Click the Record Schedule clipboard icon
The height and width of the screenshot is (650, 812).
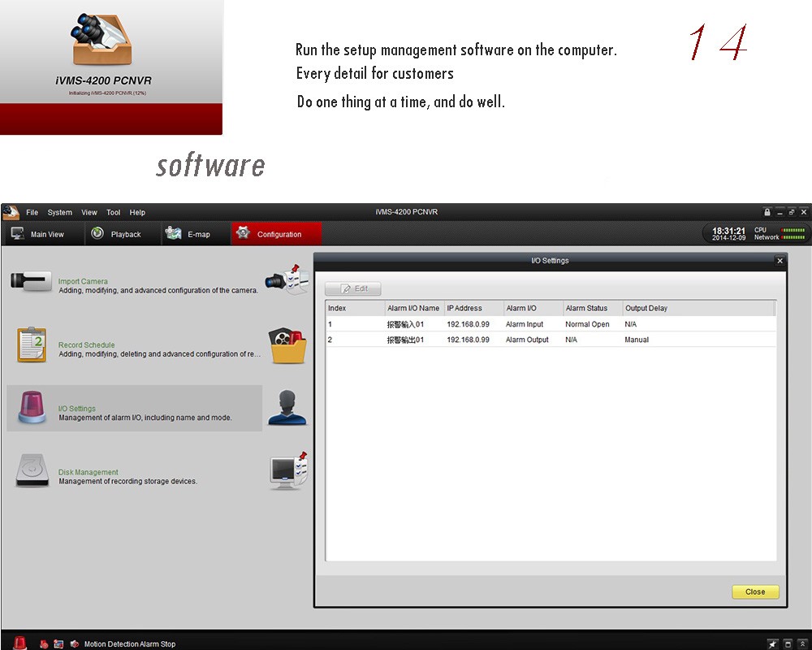pyautogui.click(x=32, y=344)
